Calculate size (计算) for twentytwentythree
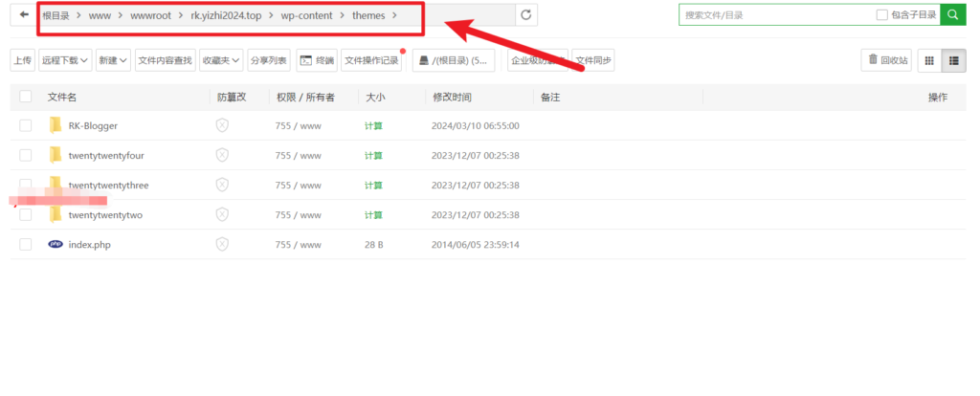Image resolution: width=980 pixels, height=396 pixels. 374,185
